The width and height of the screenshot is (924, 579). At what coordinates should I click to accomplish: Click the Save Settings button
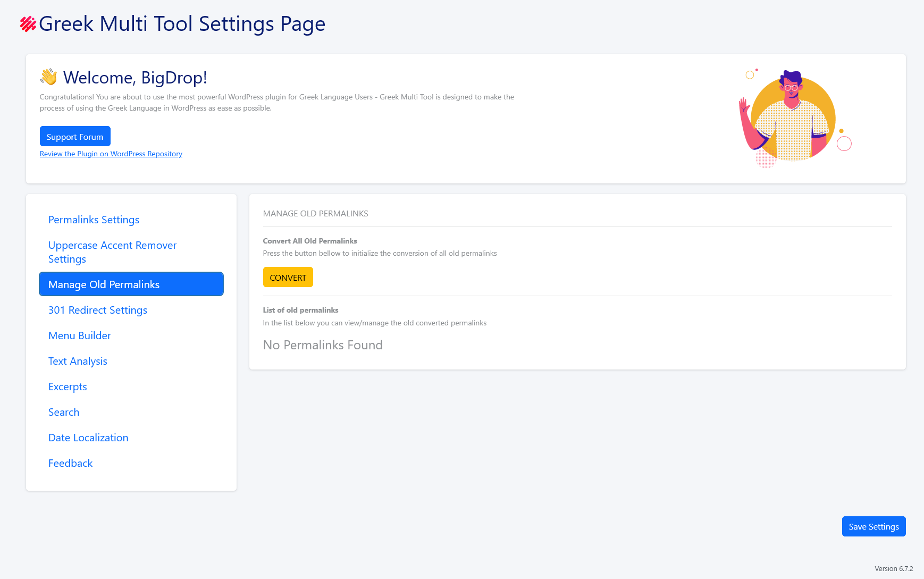[873, 527]
